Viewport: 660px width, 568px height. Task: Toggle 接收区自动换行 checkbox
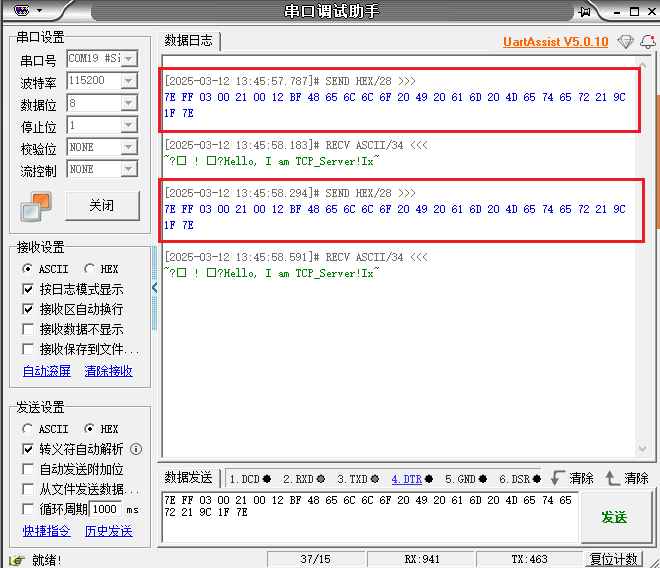pos(28,309)
